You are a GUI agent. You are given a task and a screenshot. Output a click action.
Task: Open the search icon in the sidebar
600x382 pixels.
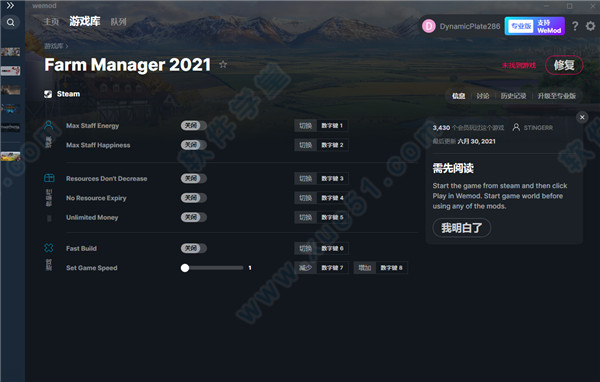[x=11, y=22]
